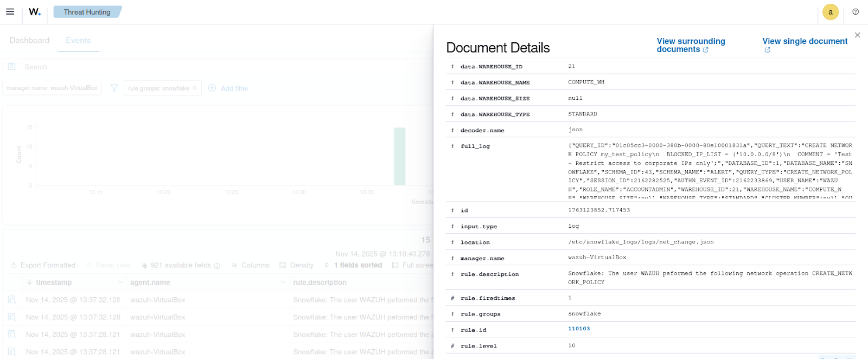Inspect the first event row's document

[x=12, y=300]
